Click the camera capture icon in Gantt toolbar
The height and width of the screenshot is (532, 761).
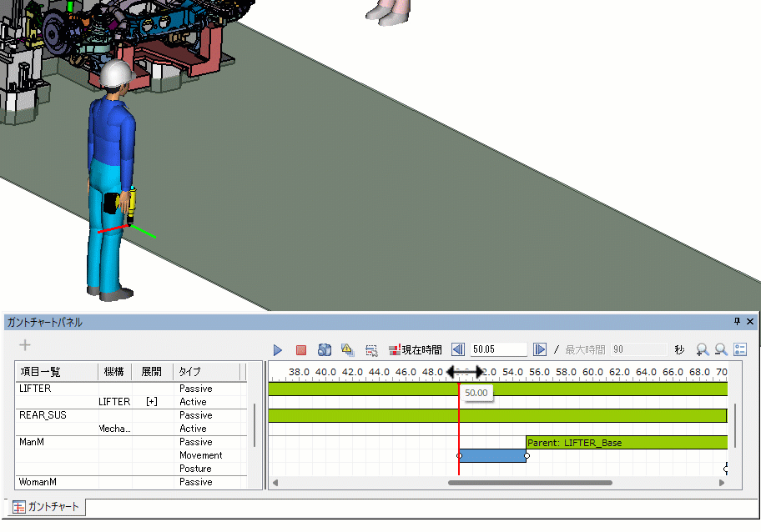325,350
